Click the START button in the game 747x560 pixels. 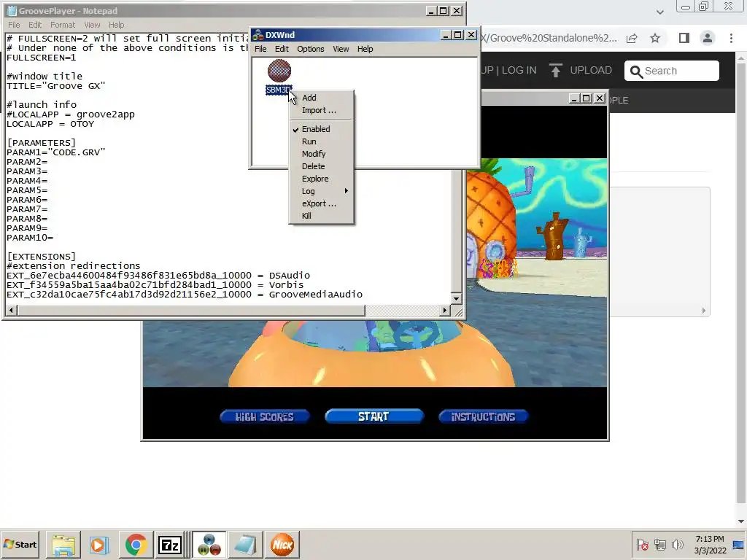point(374,416)
